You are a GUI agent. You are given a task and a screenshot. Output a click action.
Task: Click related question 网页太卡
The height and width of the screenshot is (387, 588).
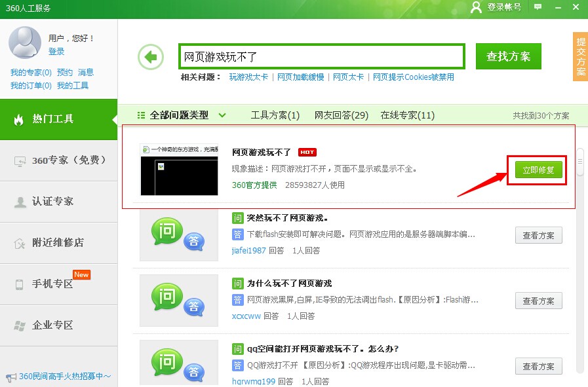pos(348,77)
